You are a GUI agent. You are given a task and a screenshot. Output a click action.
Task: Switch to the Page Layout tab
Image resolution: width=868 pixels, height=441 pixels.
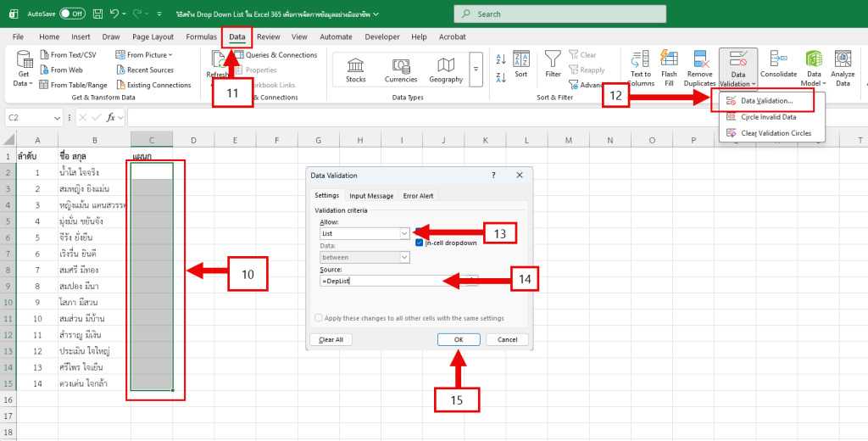[x=153, y=36]
